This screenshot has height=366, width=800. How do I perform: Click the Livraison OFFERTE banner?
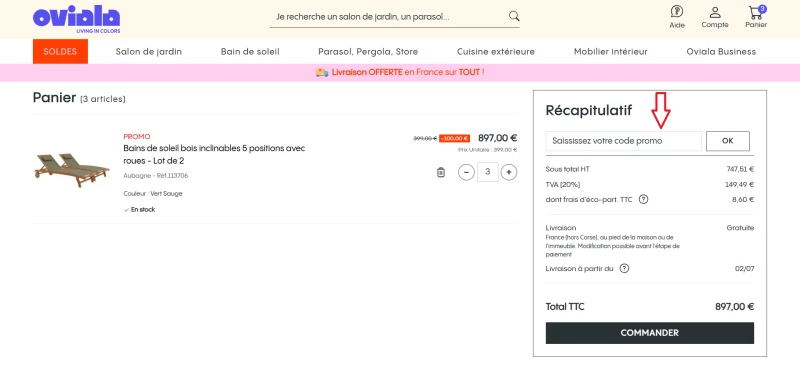[x=400, y=72]
